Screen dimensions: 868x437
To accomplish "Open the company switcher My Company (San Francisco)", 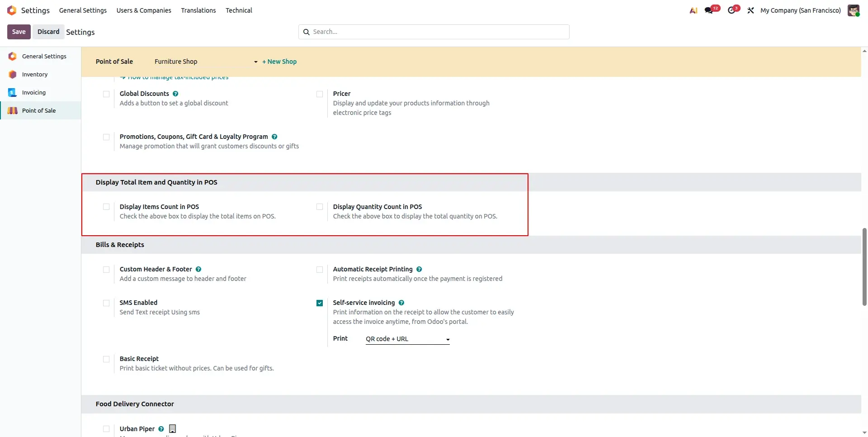I will 800,10.
